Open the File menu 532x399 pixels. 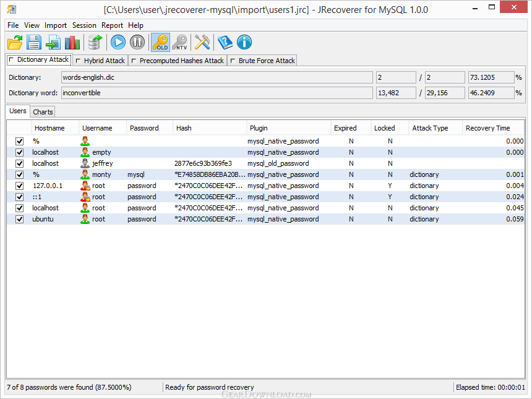pos(13,25)
